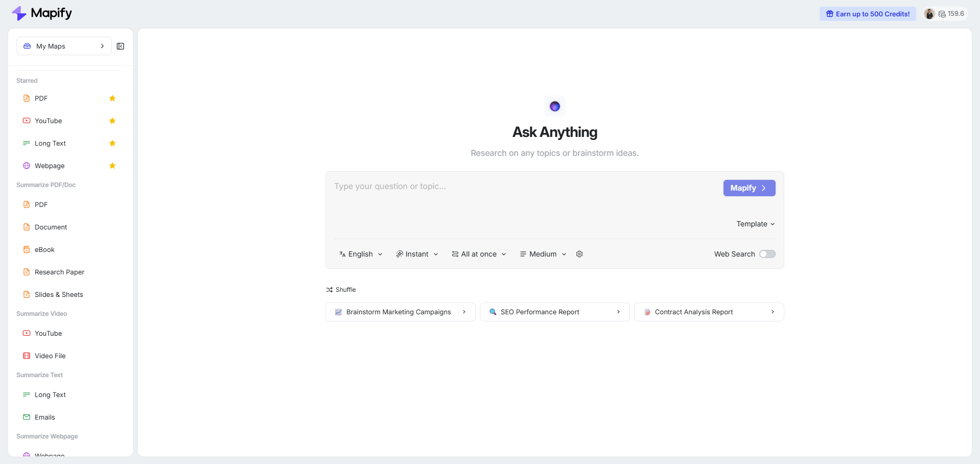
Task: Click the SEO magnifier icon
Action: pyautogui.click(x=493, y=312)
